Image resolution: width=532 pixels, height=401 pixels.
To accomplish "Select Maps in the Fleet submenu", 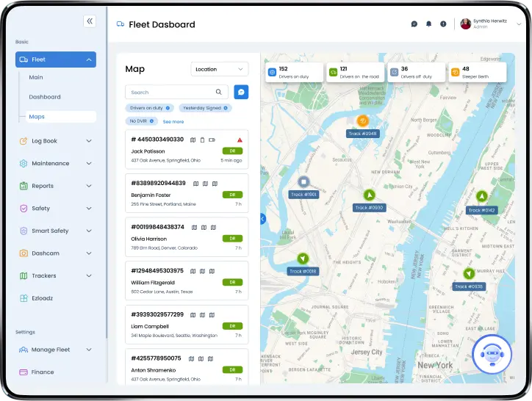I will click(x=61, y=116).
